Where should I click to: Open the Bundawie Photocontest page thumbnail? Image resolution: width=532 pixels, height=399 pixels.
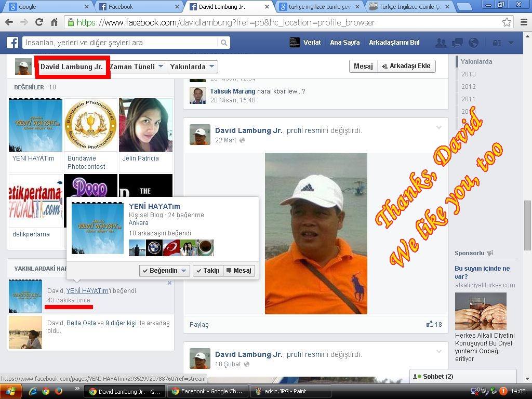tap(90, 125)
